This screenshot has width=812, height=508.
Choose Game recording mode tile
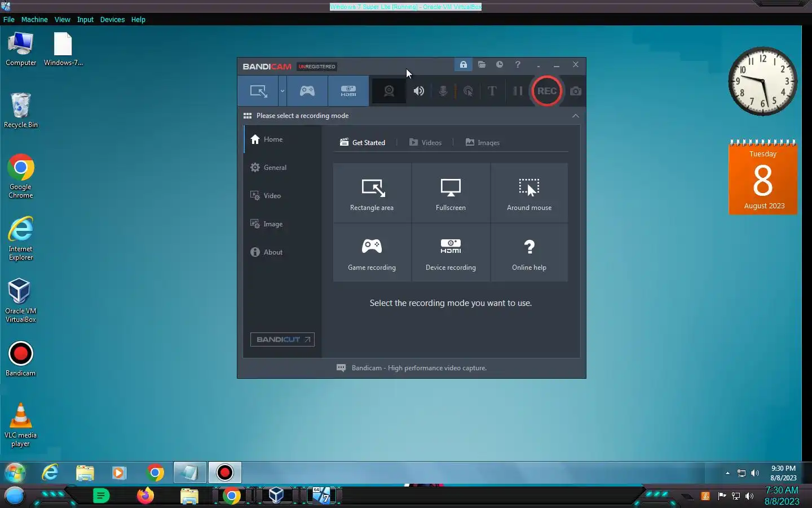[x=372, y=253]
